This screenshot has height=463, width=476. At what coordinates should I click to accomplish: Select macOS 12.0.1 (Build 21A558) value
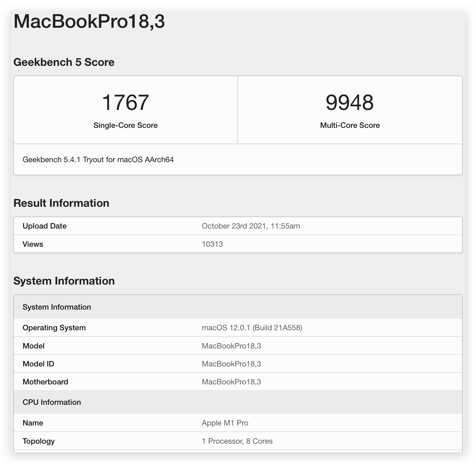(252, 328)
